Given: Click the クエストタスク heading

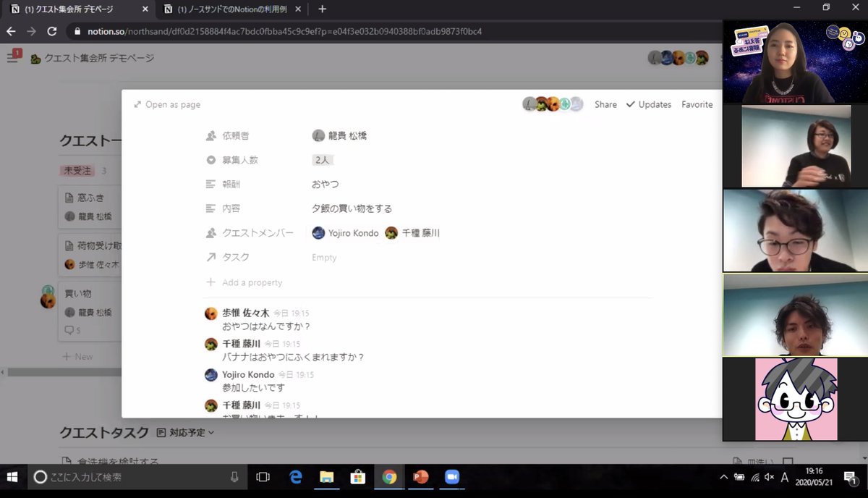Looking at the screenshot, I should pos(104,433).
